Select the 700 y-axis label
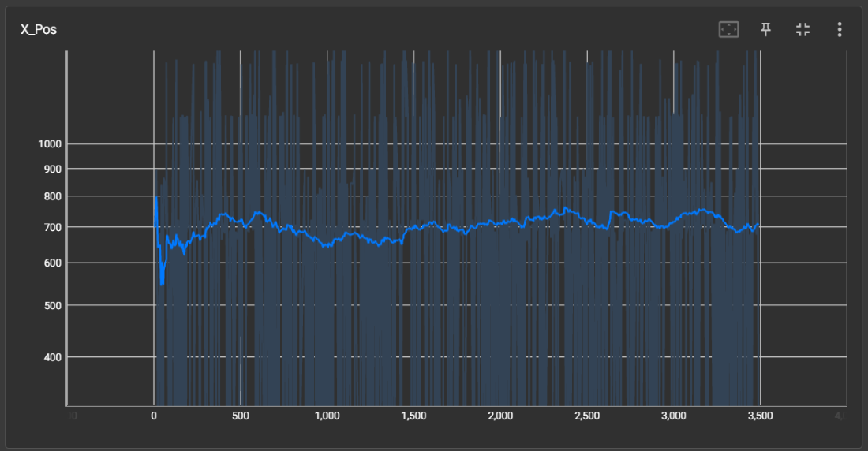Image resolution: width=868 pixels, height=451 pixels. 52,228
